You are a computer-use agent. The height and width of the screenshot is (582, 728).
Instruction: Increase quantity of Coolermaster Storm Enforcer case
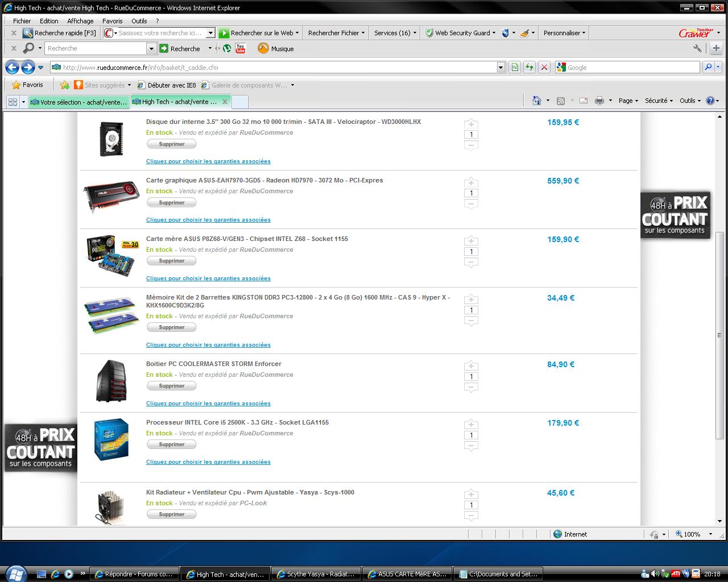pos(471,366)
